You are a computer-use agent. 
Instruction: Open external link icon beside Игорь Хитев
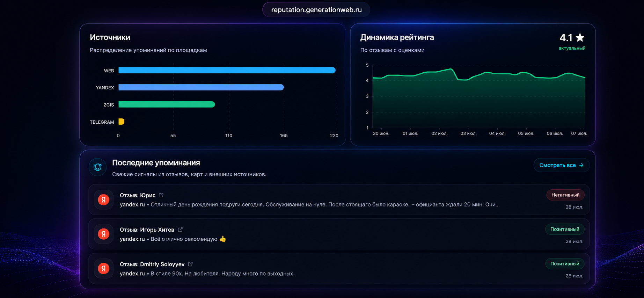[180, 230]
